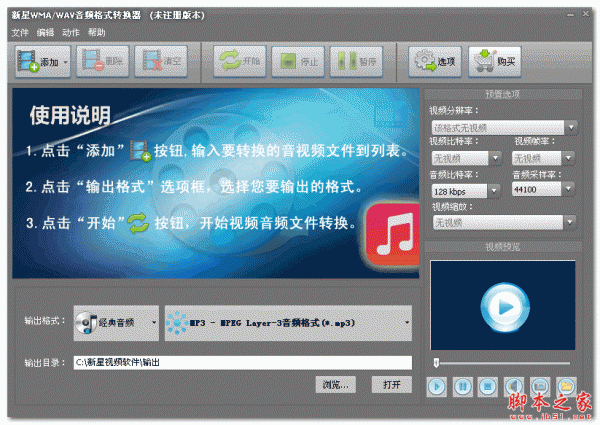Open the 文件 menu

(20, 33)
